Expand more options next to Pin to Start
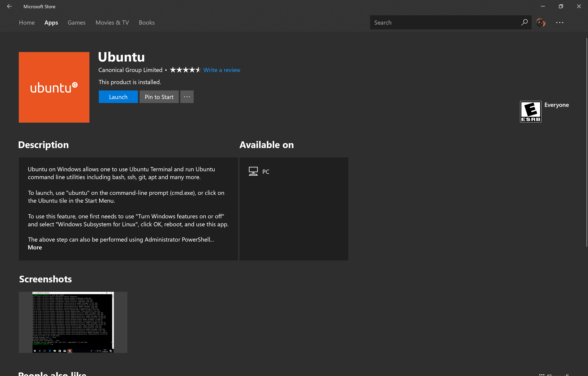The width and height of the screenshot is (588, 376). coord(187,97)
